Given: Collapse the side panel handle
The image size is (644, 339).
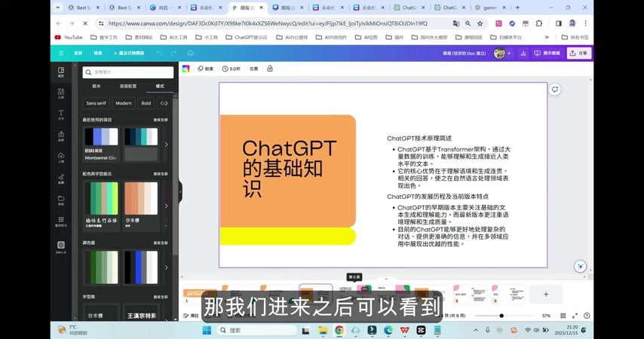Looking at the screenshot, I should [180, 191].
